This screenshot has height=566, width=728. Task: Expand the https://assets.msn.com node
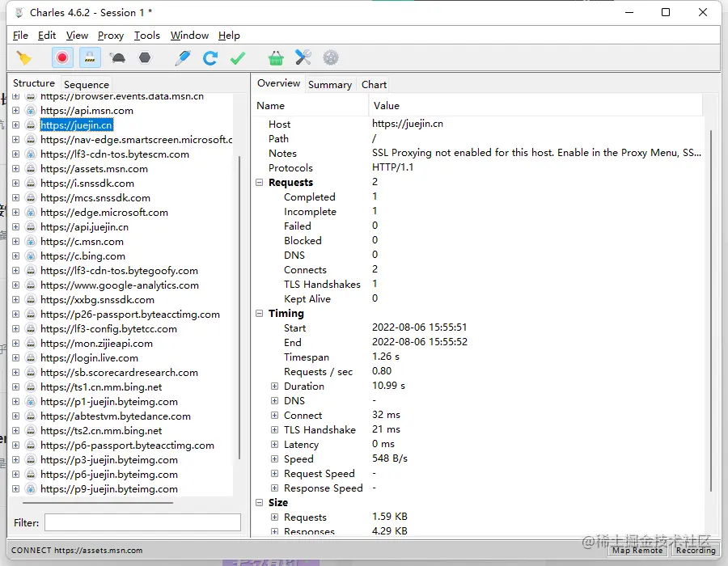(x=16, y=168)
